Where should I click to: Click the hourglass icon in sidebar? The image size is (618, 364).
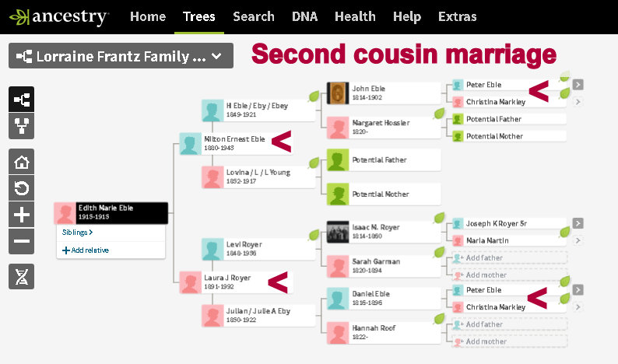point(22,276)
